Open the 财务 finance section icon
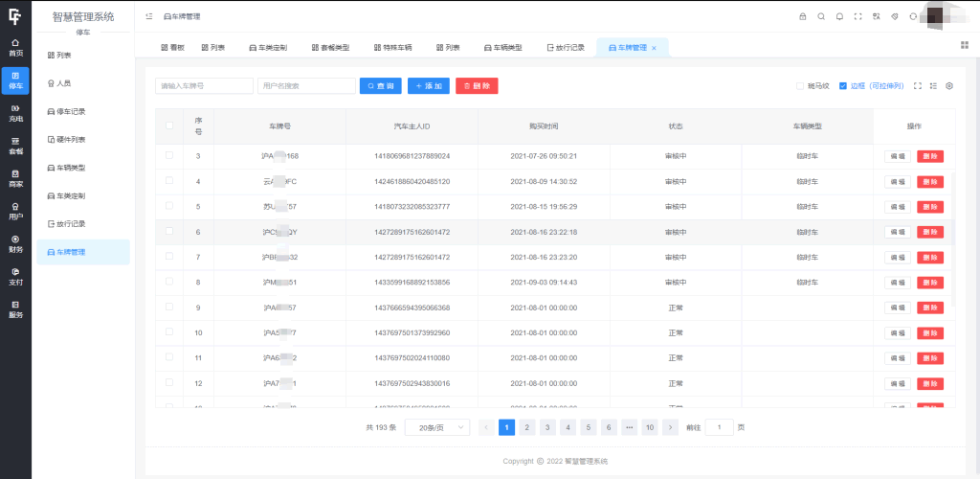This screenshot has height=479, width=980. pos(15,243)
